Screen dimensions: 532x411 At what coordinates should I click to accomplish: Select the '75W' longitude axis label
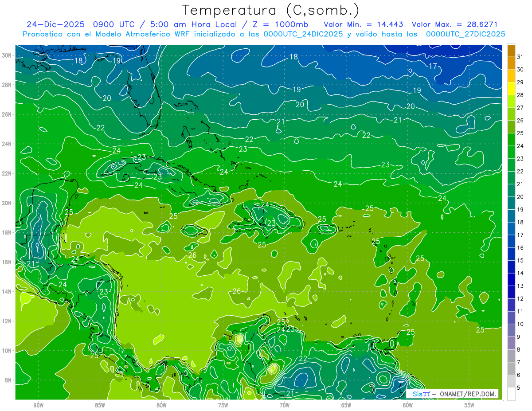pyautogui.click(x=223, y=405)
